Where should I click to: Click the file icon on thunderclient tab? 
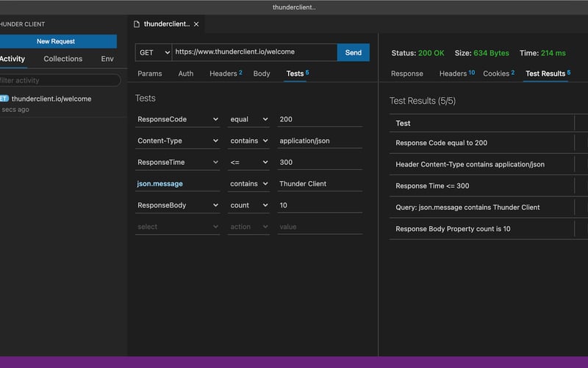(137, 24)
